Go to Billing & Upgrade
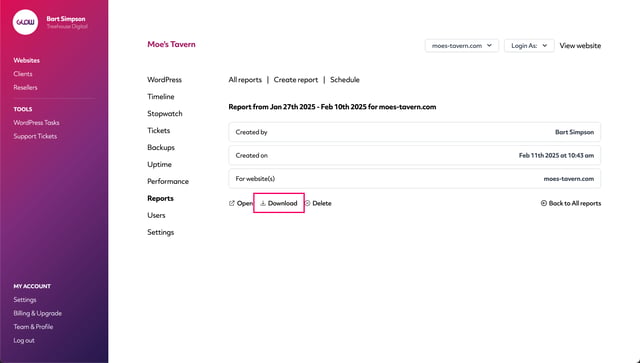This screenshot has height=363, width=640. pos(38,313)
